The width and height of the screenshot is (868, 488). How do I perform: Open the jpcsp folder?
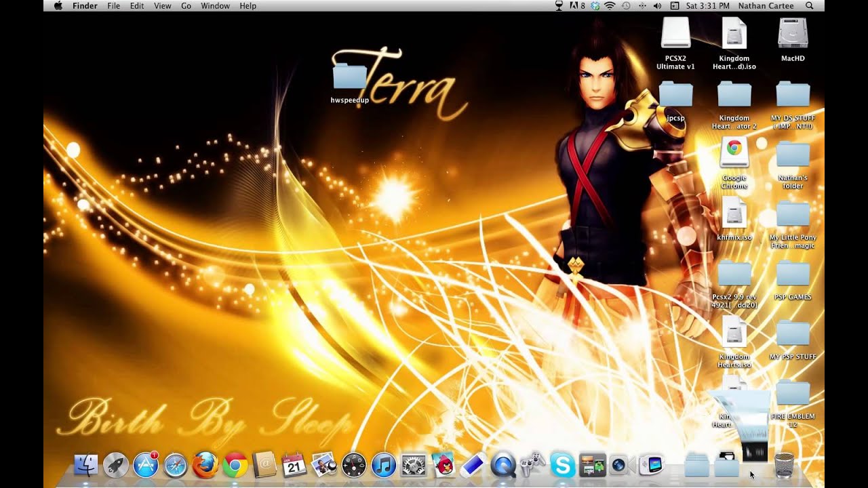pos(675,94)
